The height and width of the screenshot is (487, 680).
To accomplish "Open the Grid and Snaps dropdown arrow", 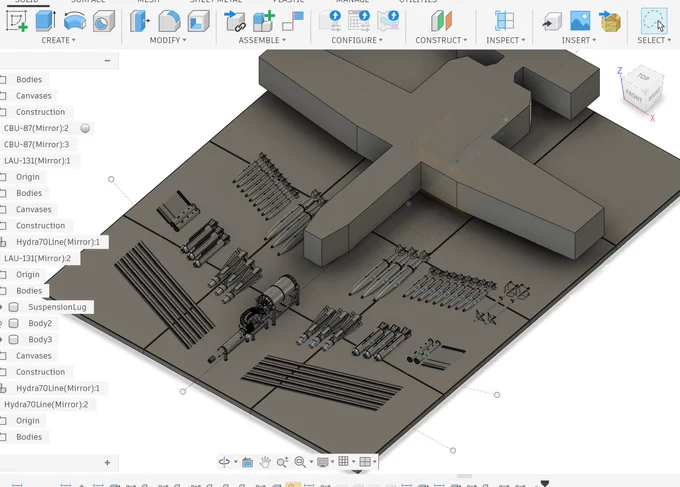I will (x=353, y=462).
